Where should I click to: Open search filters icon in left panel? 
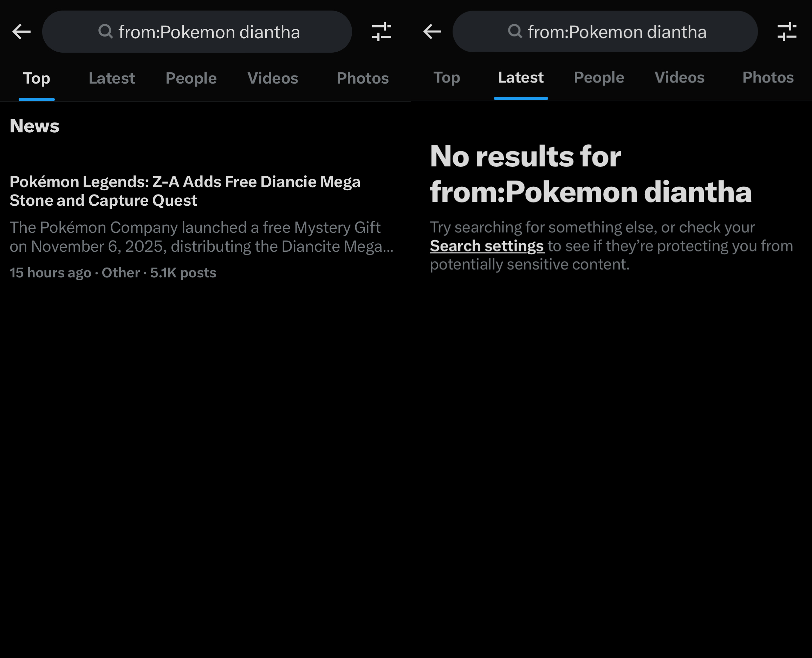pyautogui.click(x=381, y=32)
